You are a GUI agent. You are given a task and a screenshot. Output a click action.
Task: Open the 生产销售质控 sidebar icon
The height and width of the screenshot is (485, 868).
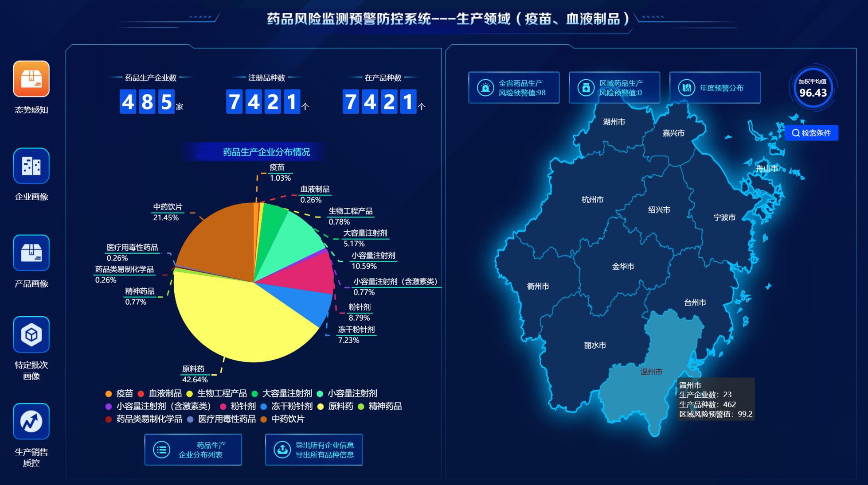[31, 422]
